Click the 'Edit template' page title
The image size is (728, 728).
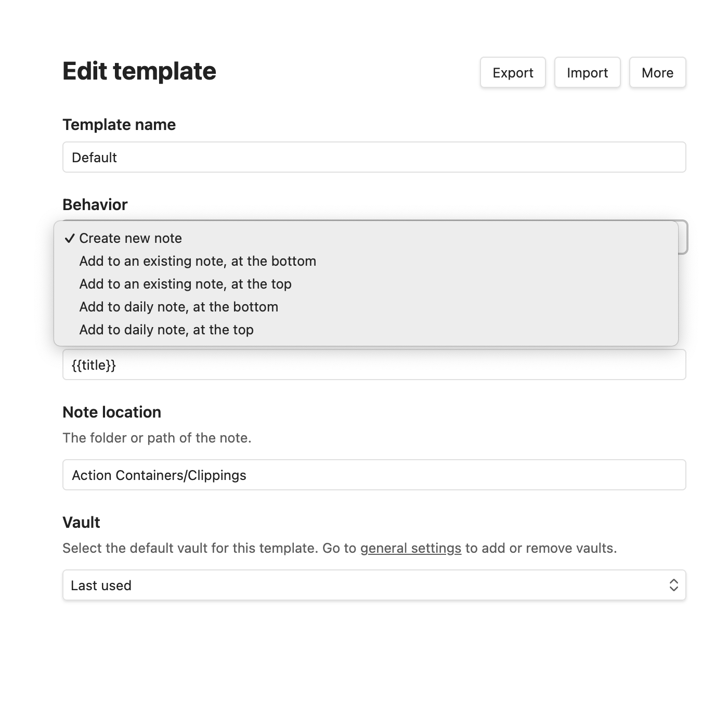139,71
